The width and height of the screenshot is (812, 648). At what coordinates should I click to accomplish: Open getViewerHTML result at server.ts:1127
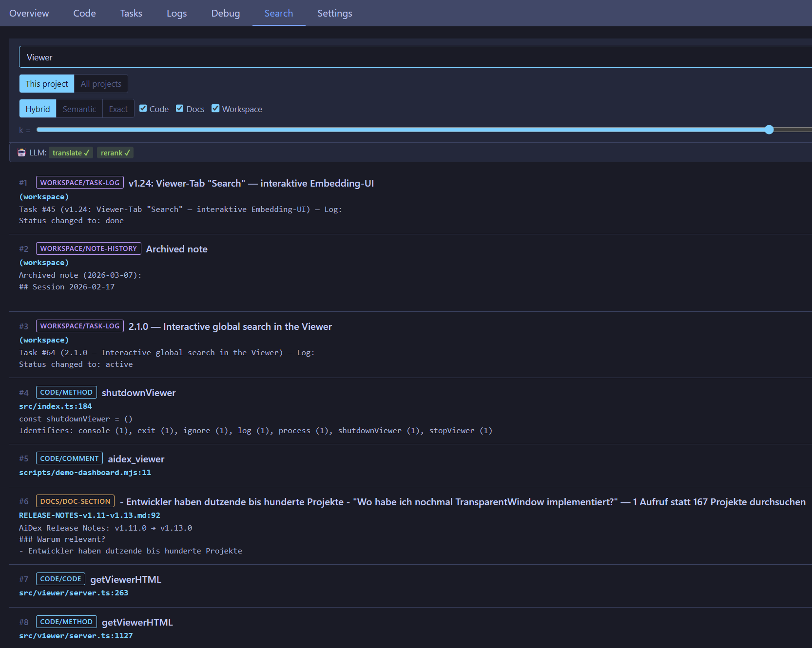tap(137, 622)
